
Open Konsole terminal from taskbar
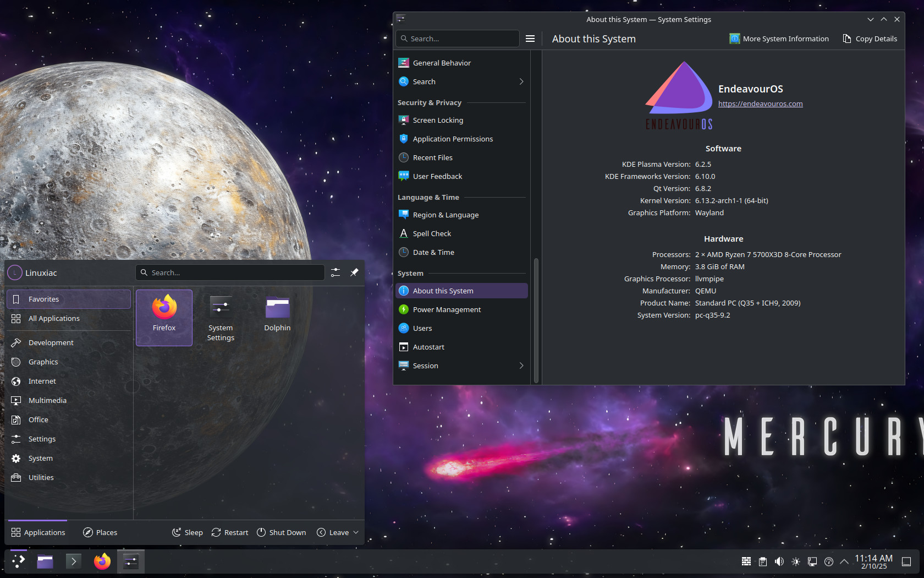pyautogui.click(x=73, y=561)
